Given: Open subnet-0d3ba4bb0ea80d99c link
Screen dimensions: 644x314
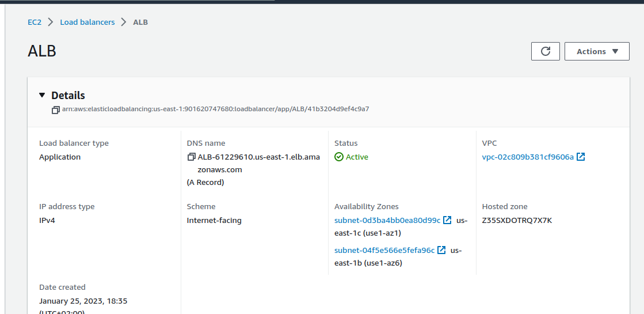Looking at the screenshot, I should (387, 220).
